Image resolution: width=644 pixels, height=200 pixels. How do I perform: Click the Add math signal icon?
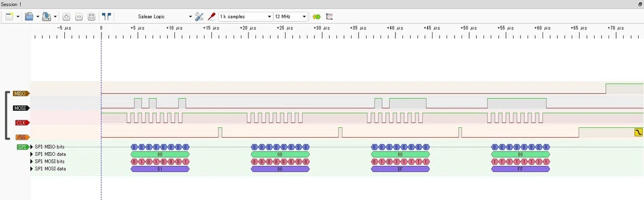click(x=330, y=17)
